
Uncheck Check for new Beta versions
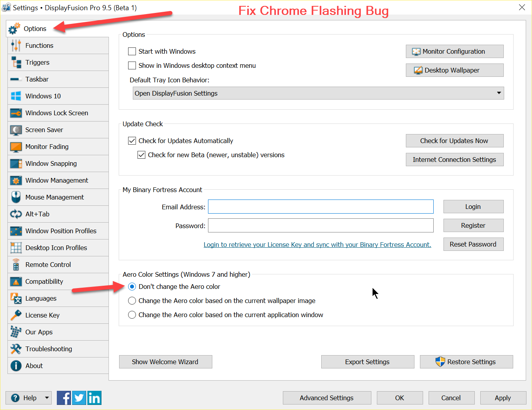pos(141,155)
